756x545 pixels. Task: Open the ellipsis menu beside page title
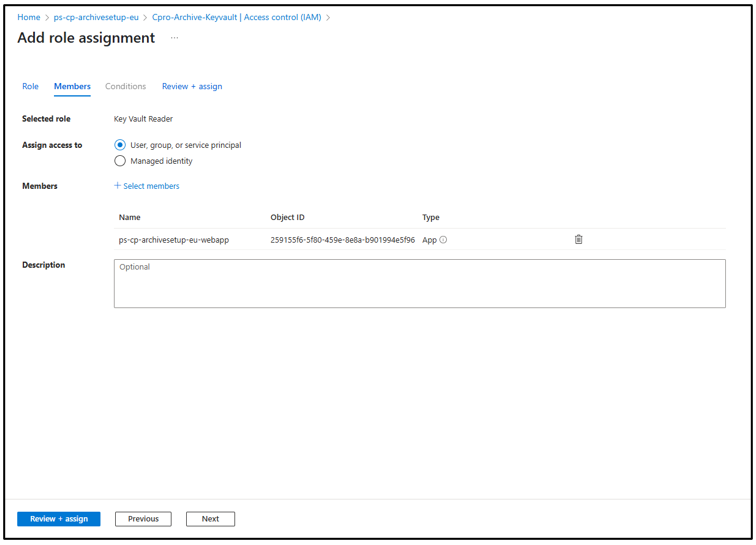point(174,38)
